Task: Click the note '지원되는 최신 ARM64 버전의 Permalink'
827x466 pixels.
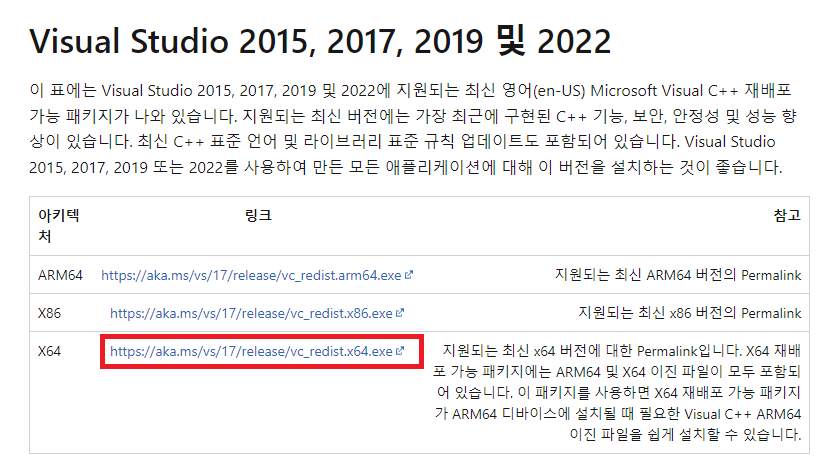Action: pyautogui.click(x=678, y=275)
